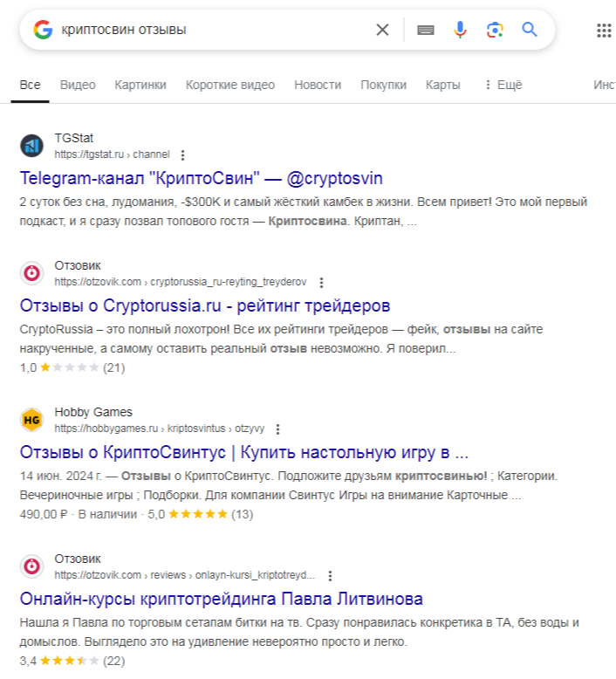Open options menu for TGStat result

182,155
